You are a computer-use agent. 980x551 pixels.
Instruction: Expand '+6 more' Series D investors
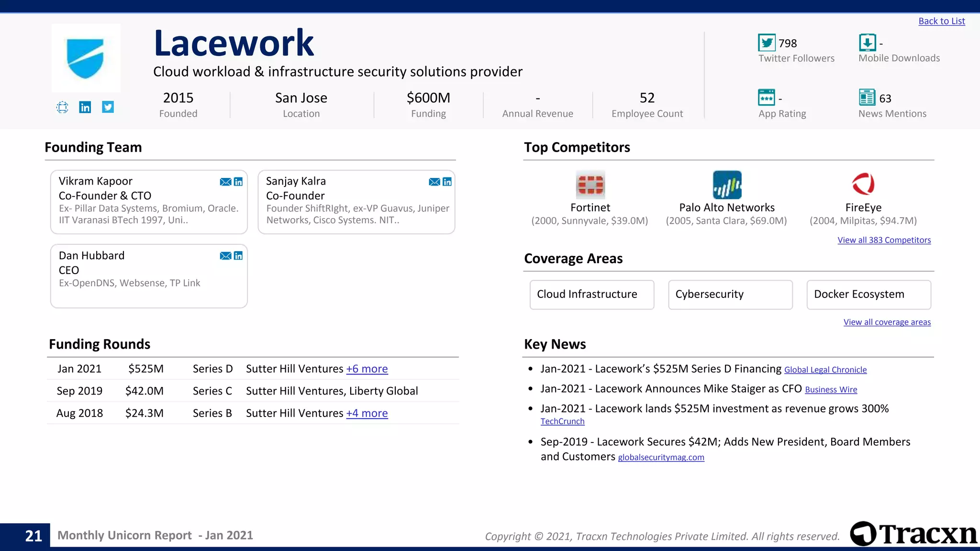click(367, 369)
